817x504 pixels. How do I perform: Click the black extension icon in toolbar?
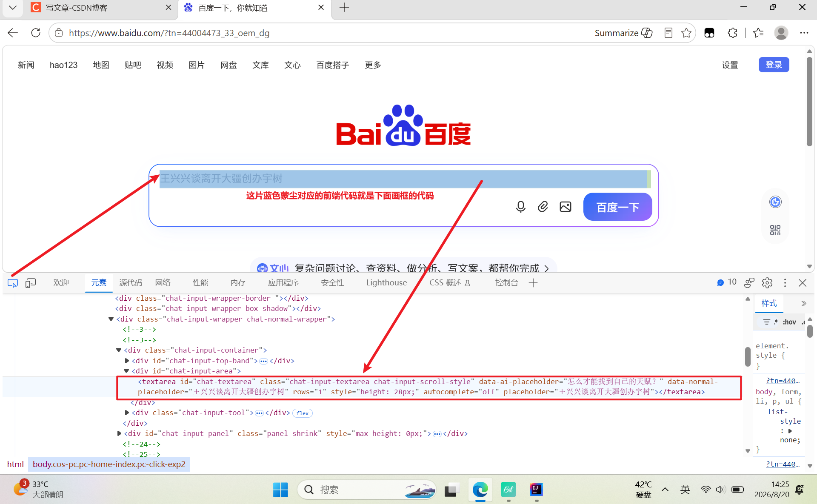click(x=709, y=33)
